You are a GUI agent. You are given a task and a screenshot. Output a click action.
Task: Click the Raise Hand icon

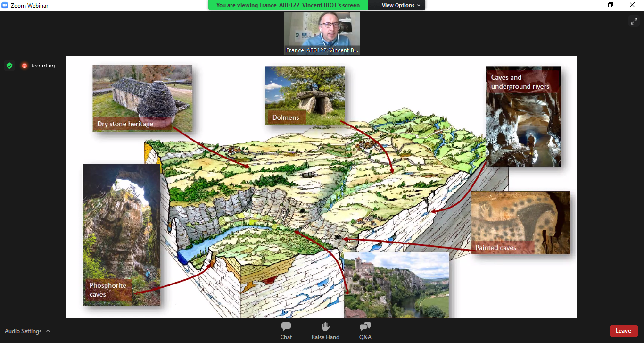tap(325, 330)
